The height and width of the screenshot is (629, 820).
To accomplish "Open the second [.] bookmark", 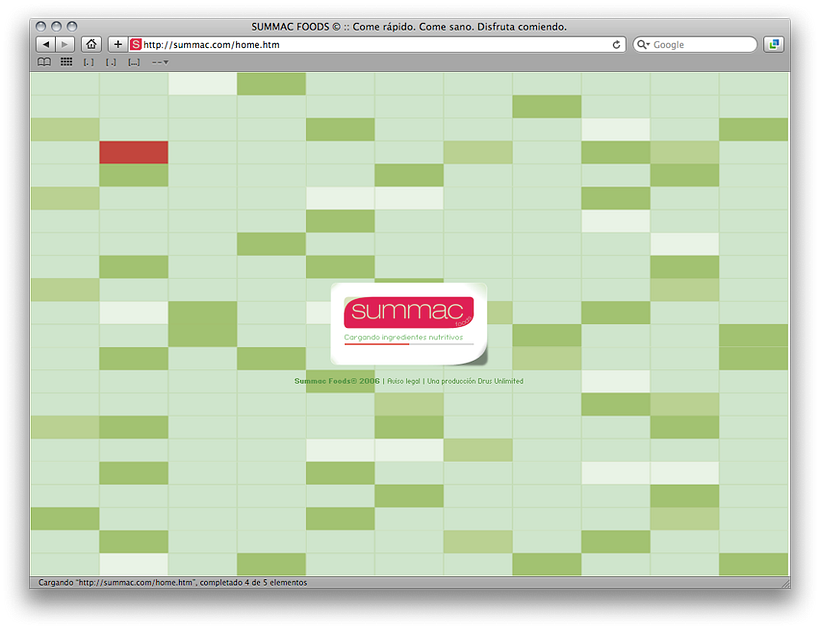I will coord(111,62).
